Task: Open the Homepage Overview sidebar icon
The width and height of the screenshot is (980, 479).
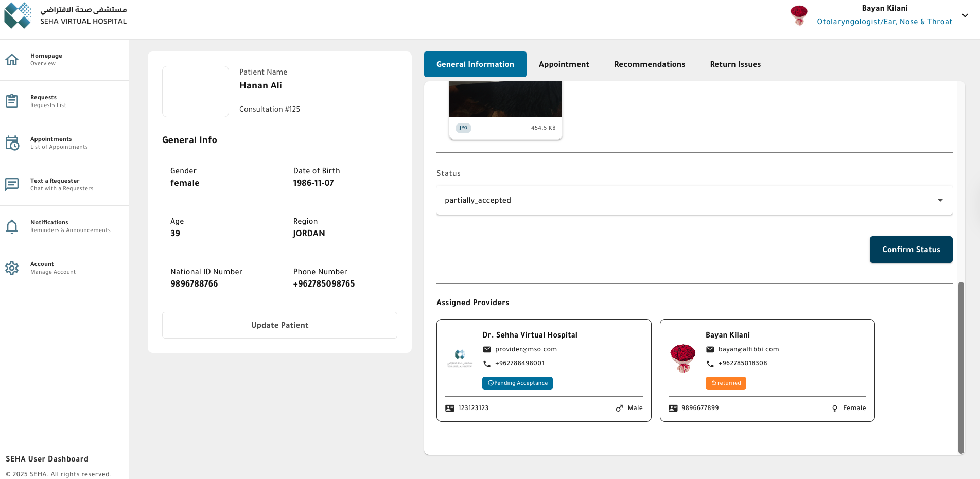Action: tap(12, 59)
